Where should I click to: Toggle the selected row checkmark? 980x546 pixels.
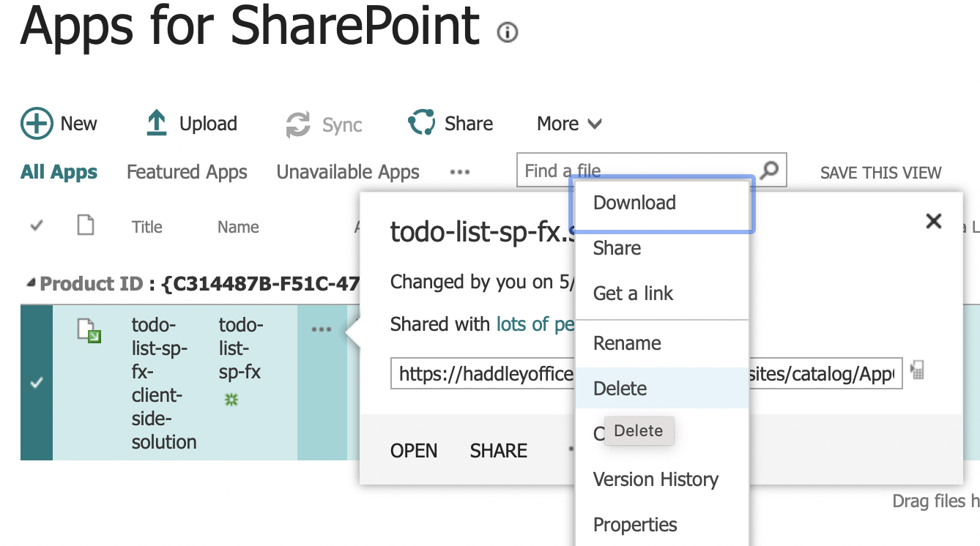click(37, 383)
